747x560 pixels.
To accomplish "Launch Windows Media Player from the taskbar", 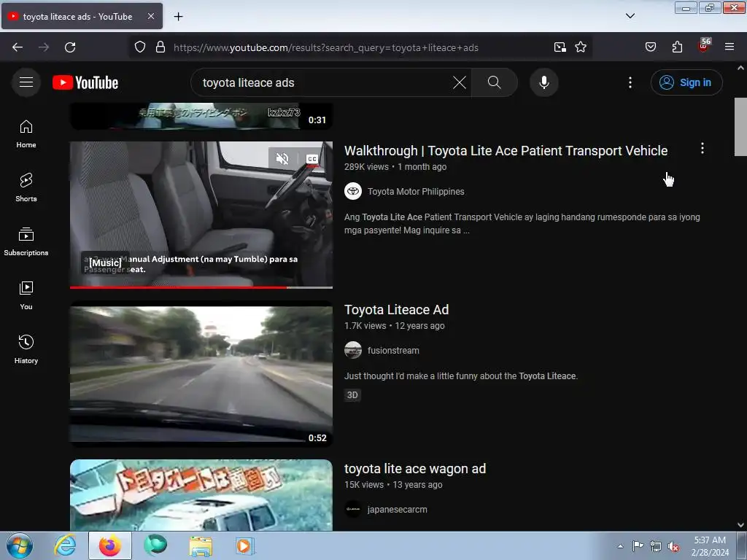I will [245, 545].
